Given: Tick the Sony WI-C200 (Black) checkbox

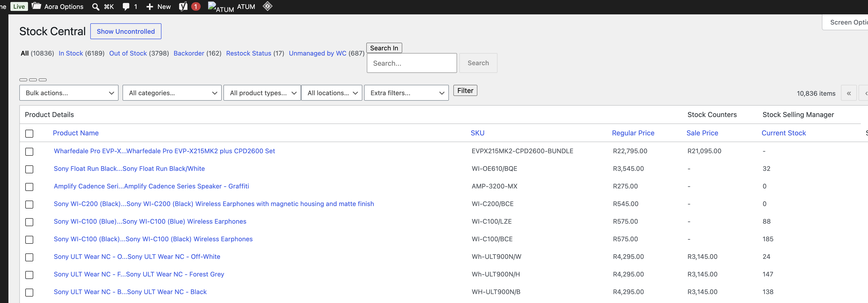Looking at the screenshot, I should pyautogui.click(x=29, y=204).
